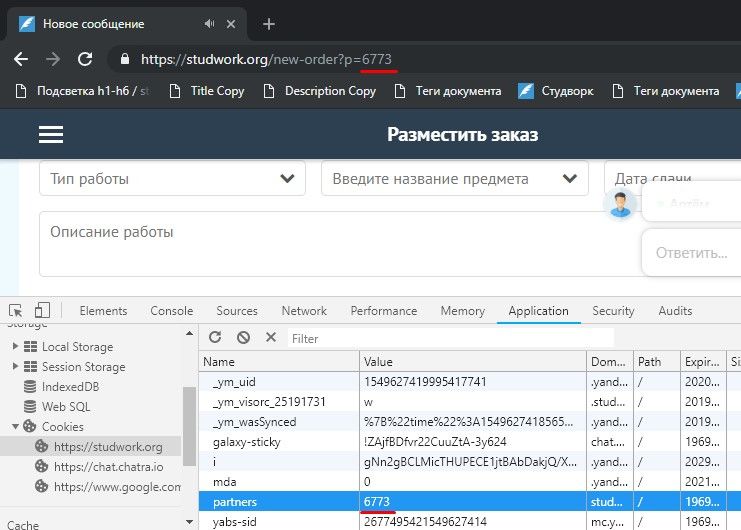Viewport: 741px width, 530px height.
Task: Activate the inspect element picker icon
Action: click(14, 311)
